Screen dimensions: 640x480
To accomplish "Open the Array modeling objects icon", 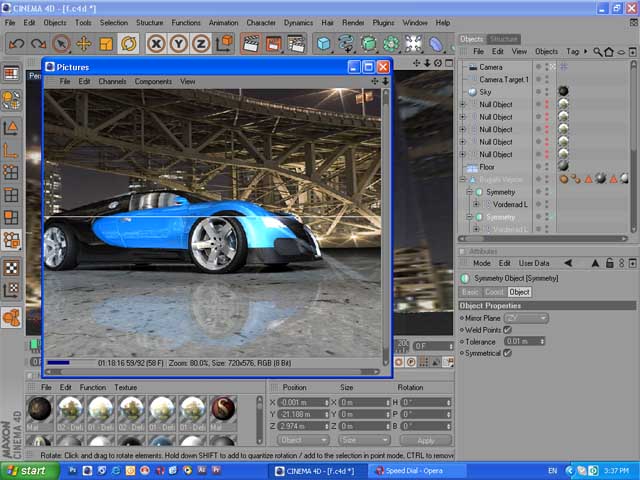I will pos(391,43).
